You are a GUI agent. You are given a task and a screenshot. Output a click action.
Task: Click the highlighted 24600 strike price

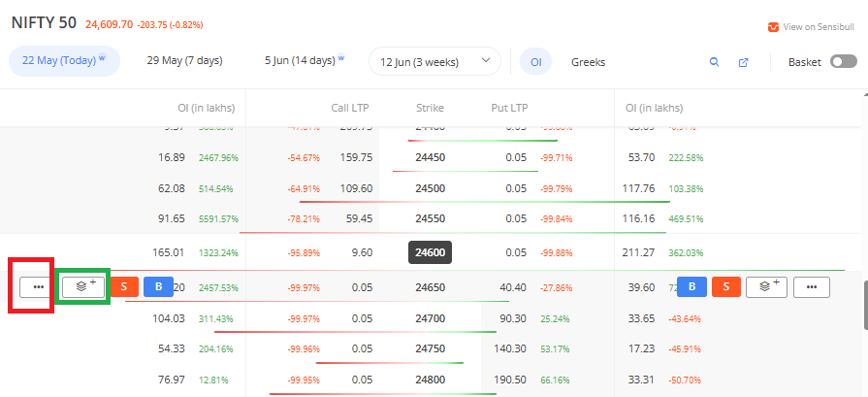(430, 252)
